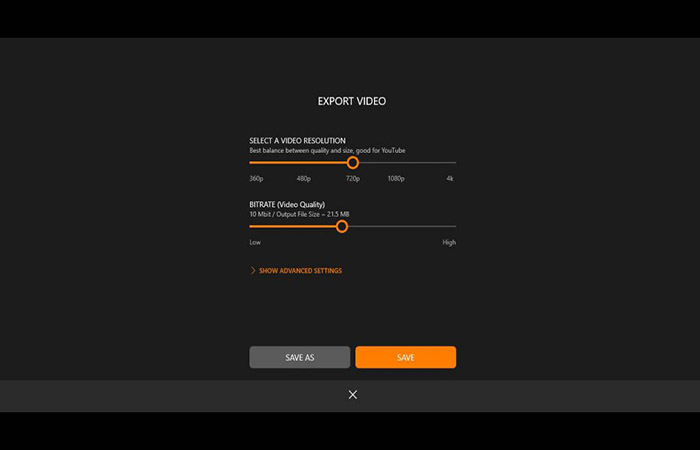The image size is (700, 450).
Task: Click the High bitrate label
Action: tap(449, 242)
